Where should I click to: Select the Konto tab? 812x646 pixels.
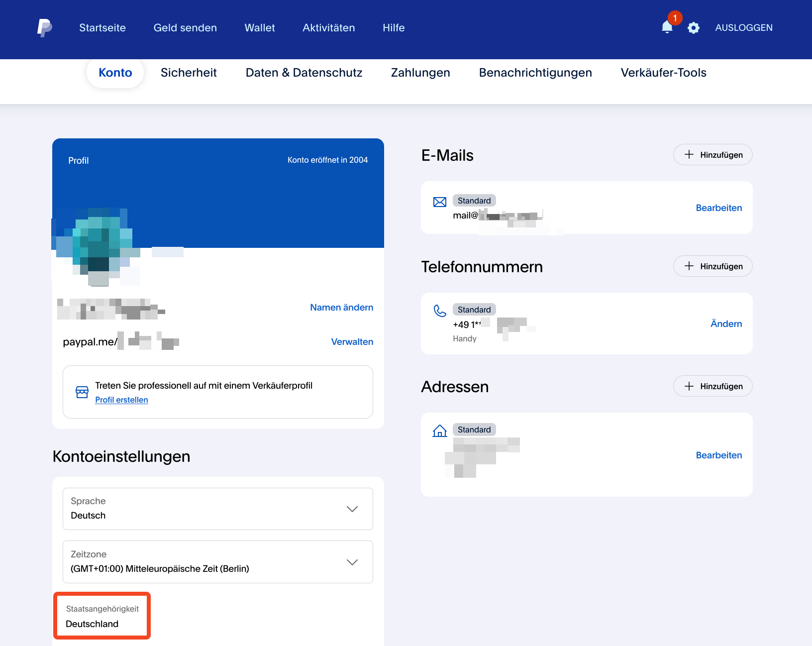coord(115,73)
